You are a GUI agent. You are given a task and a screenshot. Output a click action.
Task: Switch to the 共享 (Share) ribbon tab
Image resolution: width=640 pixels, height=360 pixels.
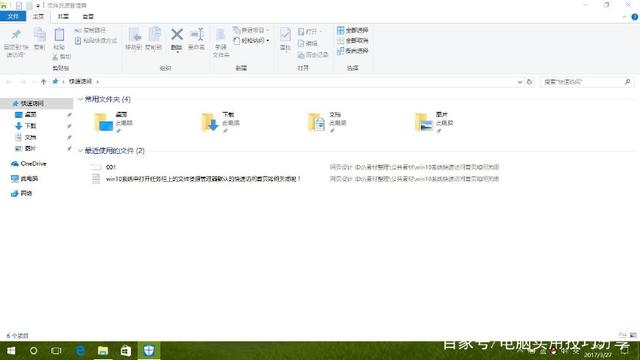(x=63, y=16)
